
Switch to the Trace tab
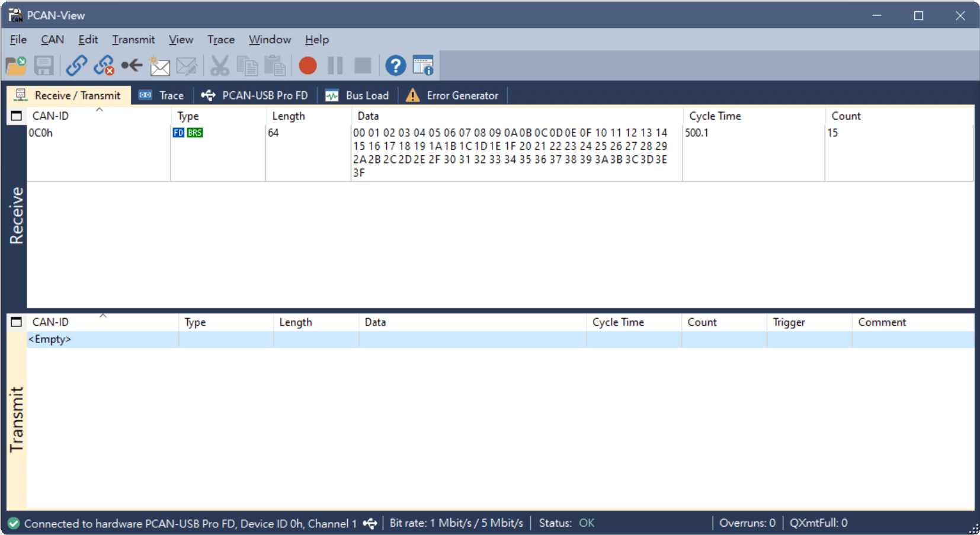pos(162,95)
